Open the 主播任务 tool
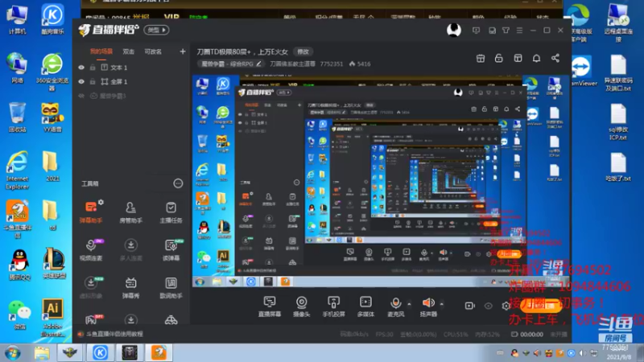 pyautogui.click(x=171, y=212)
